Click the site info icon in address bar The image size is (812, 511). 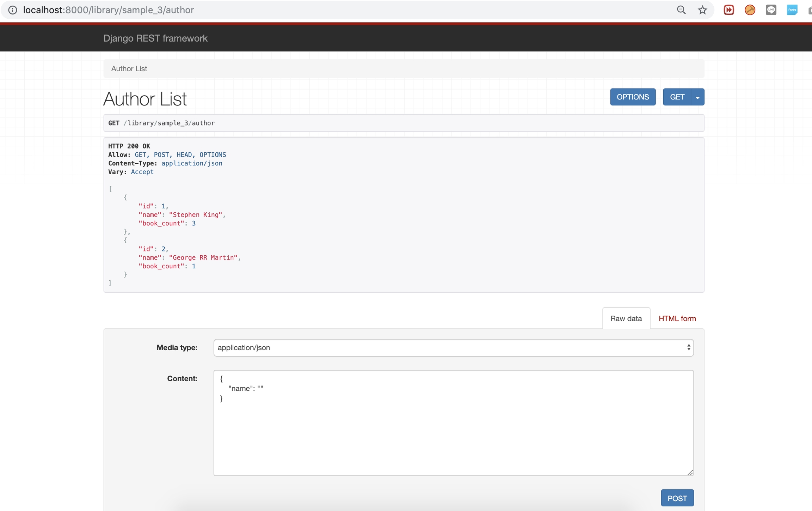click(x=13, y=10)
